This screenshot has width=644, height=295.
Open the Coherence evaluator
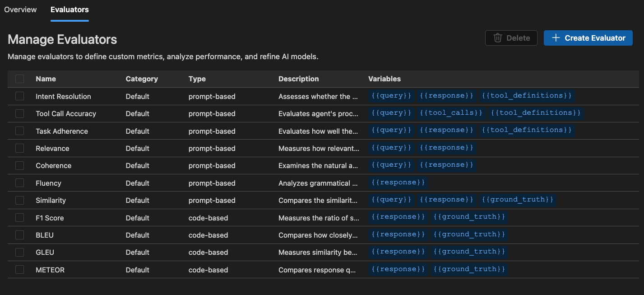53,165
